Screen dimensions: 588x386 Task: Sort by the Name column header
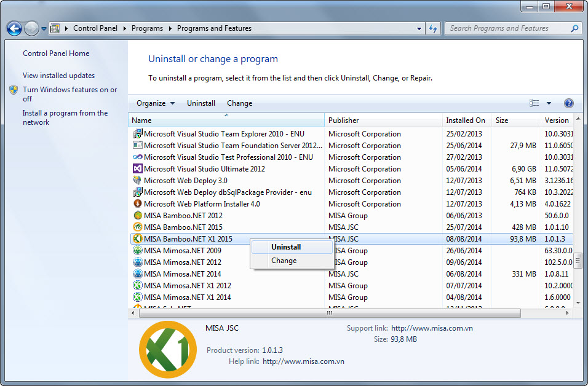coord(226,120)
